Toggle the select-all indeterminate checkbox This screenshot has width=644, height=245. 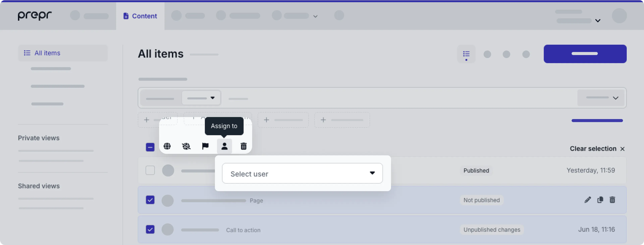click(150, 147)
